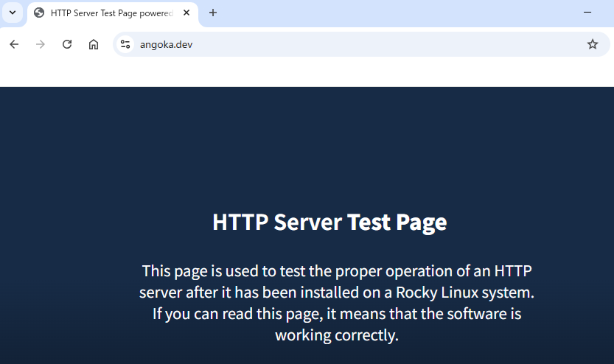The height and width of the screenshot is (364, 614).
Task: Open the browser home page
Action: click(94, 44)
